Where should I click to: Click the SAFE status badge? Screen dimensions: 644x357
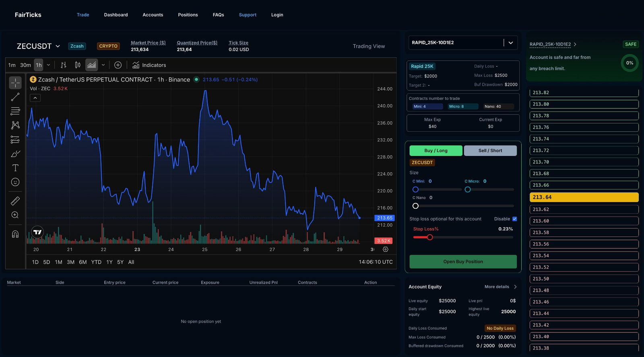pyautogui.click(x=631, y=44)
